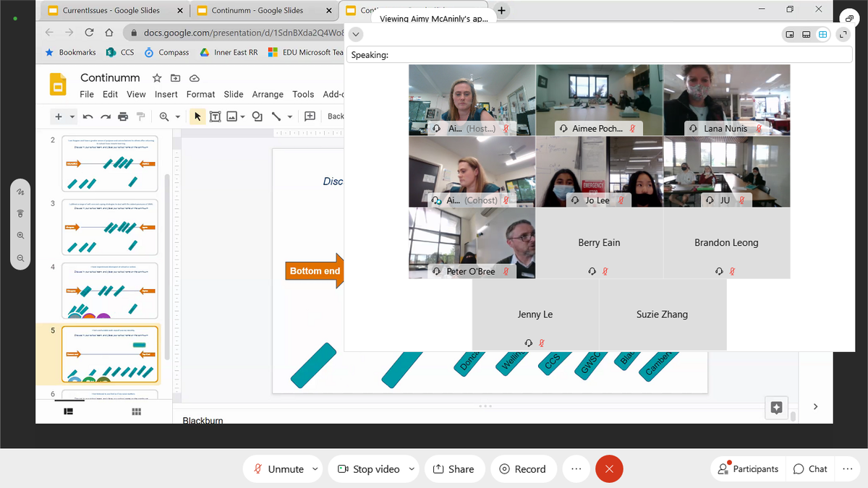Click the Slides zoom magnifier tool
This screenshot has height=488, width=868.
(x=164, y=116)
